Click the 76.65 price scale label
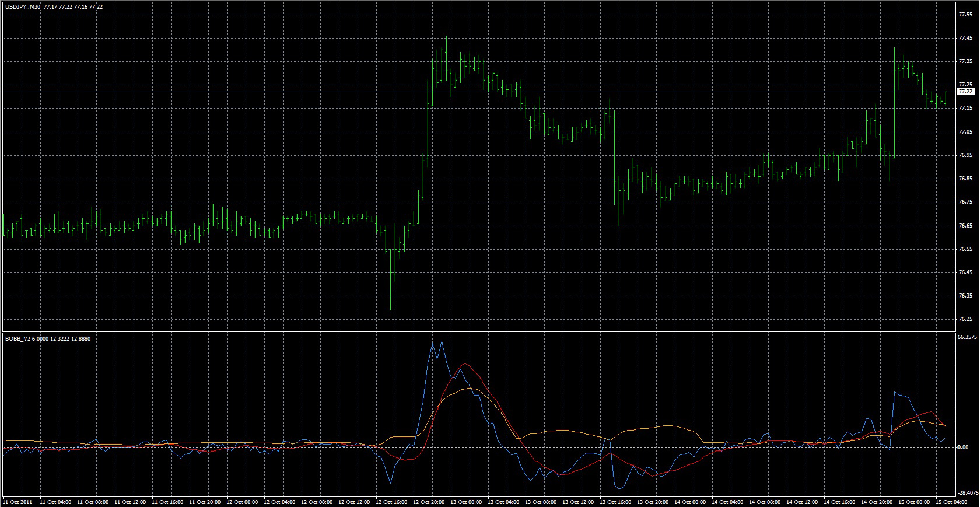The height and width of the screenshot is (507, 980). tap(965, 226)
